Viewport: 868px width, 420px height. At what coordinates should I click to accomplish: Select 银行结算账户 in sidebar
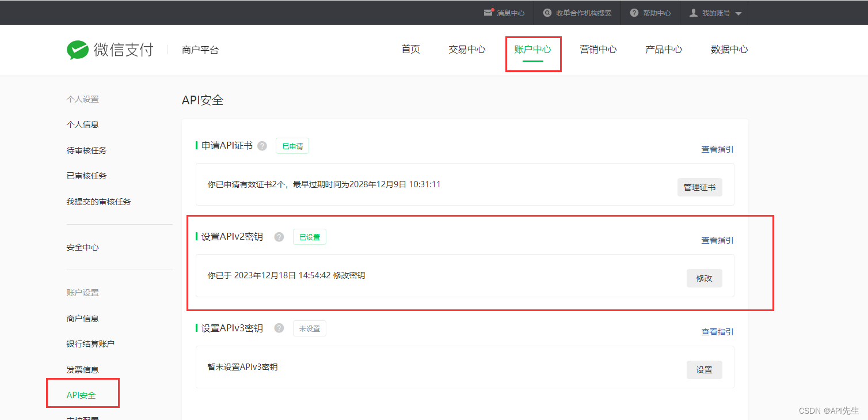tap(90, 344)
